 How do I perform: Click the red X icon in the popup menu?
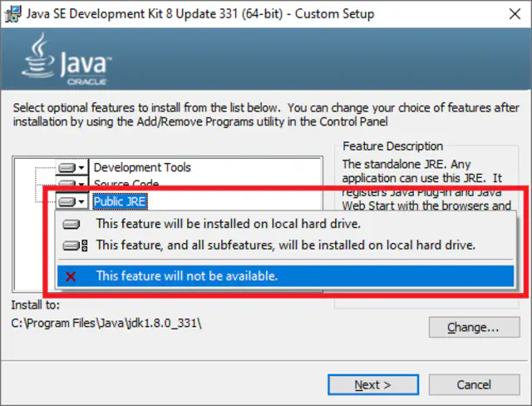tap(71, 275)
